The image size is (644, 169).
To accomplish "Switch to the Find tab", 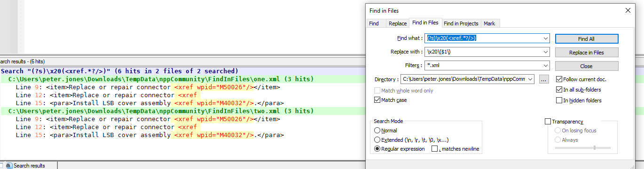I will click(x=374, y=23).
